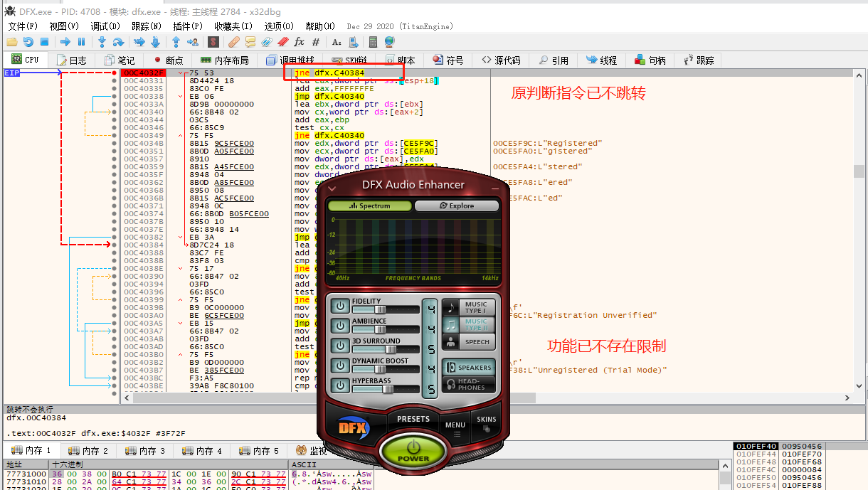This screenshot has height=490, width=868.
Task: Switch to the 断点 tab
Action: pos(168,60)
